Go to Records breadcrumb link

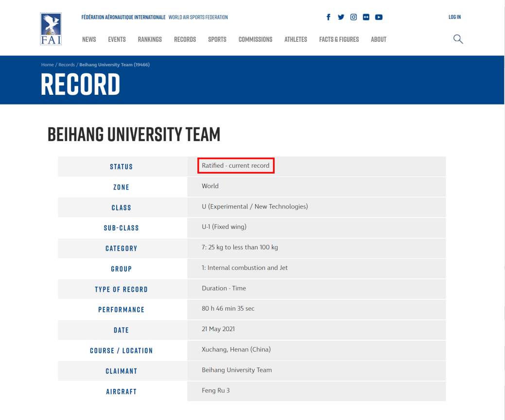[x=67, y=65]
